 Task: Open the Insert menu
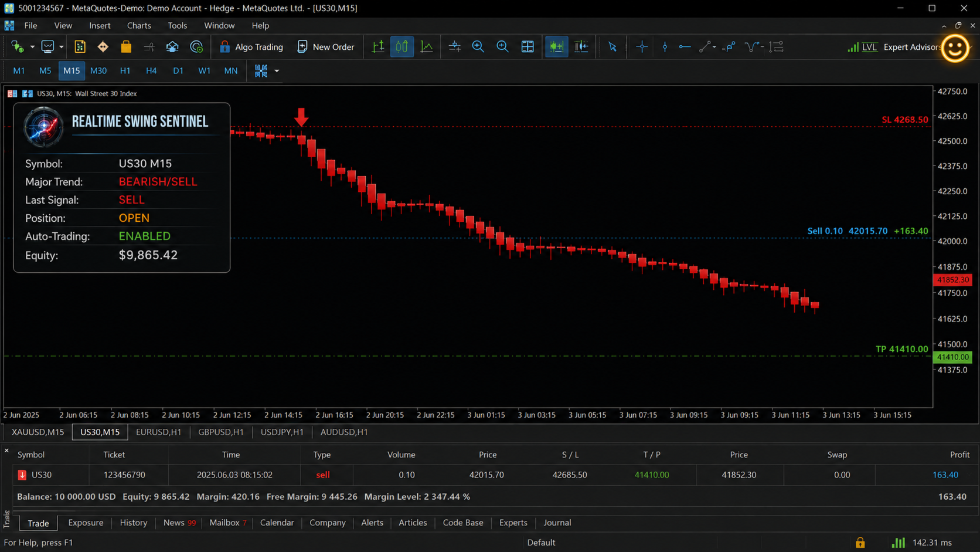100,26
